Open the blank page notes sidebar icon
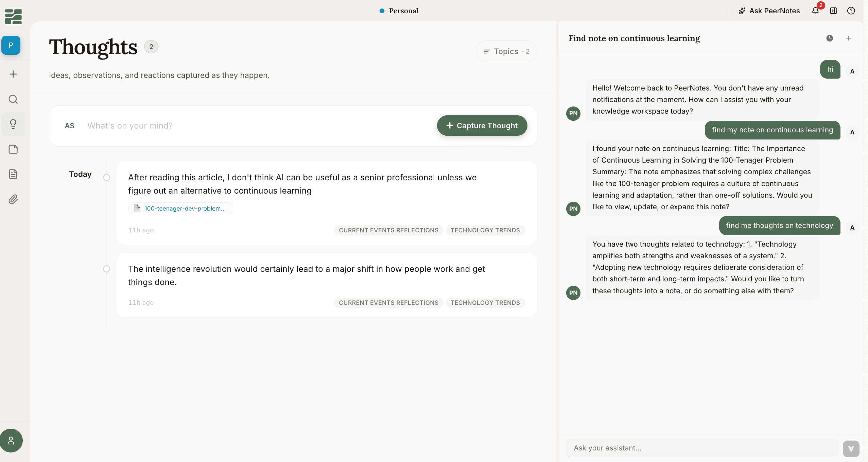The height and width of the screenshot is (462, 868). tap(13, 149)
